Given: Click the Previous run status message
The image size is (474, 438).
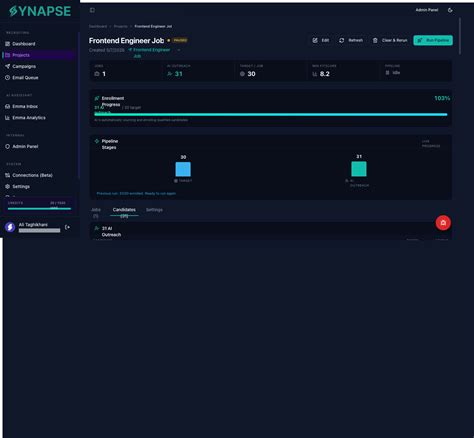Looking at the screenshot, I should click(x=136, y=193).
